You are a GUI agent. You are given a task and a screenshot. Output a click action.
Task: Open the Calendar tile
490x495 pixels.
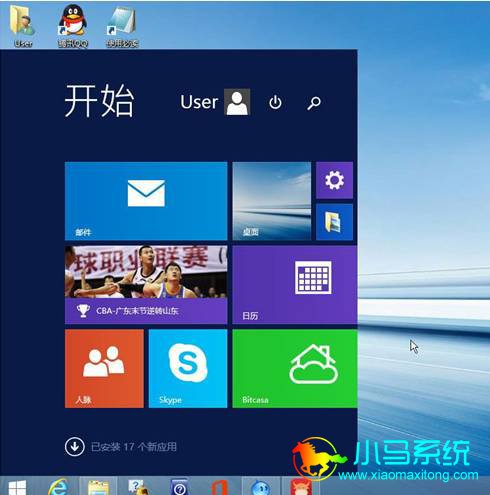(295, 285)
